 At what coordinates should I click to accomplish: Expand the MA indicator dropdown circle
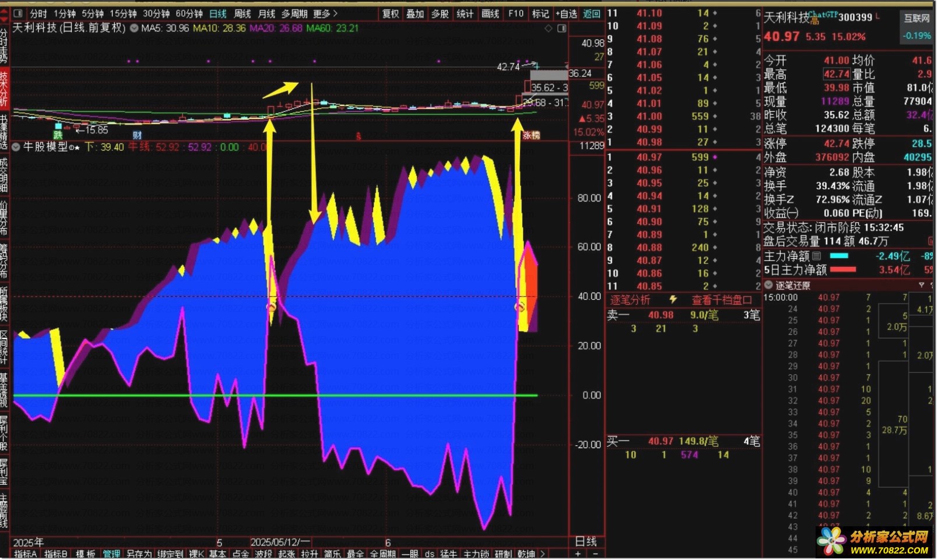[x=135, y=28]
